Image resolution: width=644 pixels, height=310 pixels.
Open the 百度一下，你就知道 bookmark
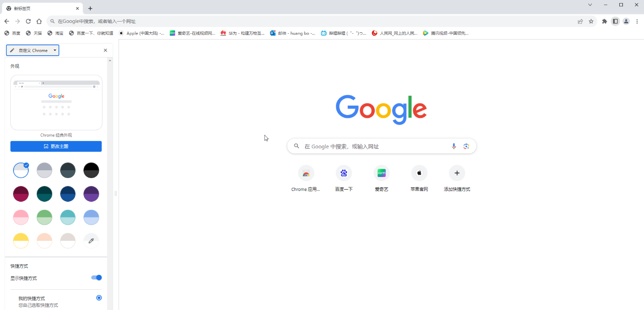coord(91,33)
